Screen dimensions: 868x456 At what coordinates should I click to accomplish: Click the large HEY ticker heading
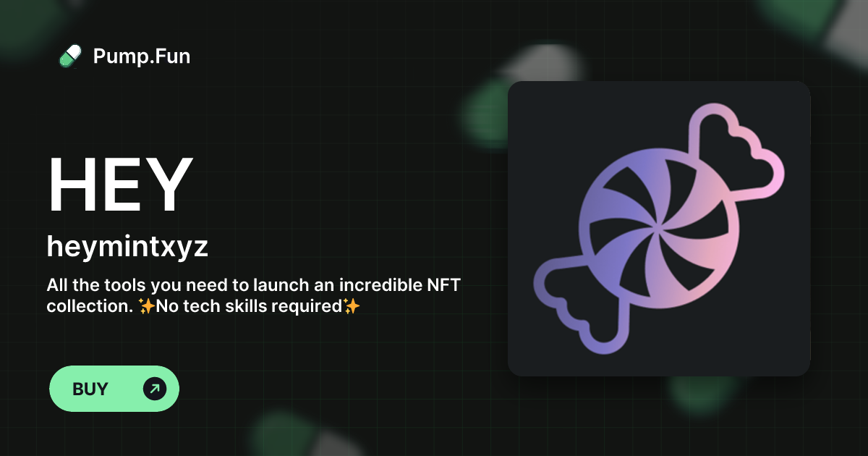[120, 186]
